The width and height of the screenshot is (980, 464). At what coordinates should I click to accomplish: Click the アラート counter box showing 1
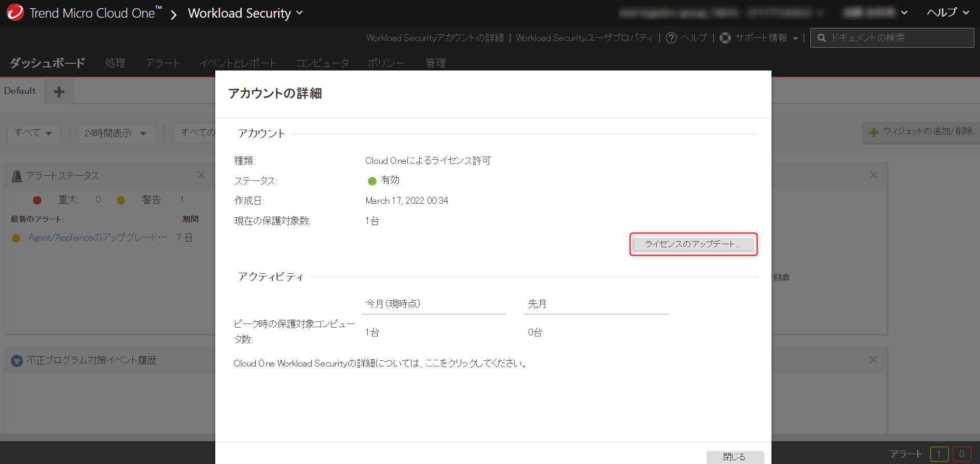click(x=939, y=454)
